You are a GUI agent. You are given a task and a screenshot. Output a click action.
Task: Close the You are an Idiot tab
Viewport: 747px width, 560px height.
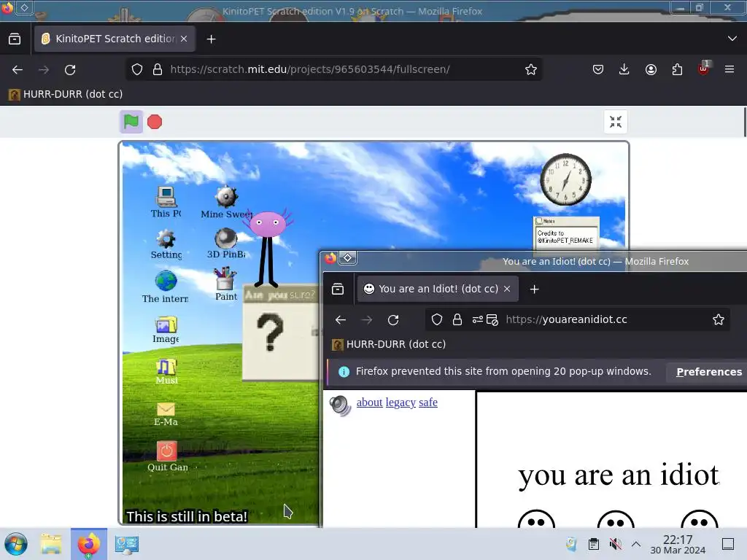507,289
